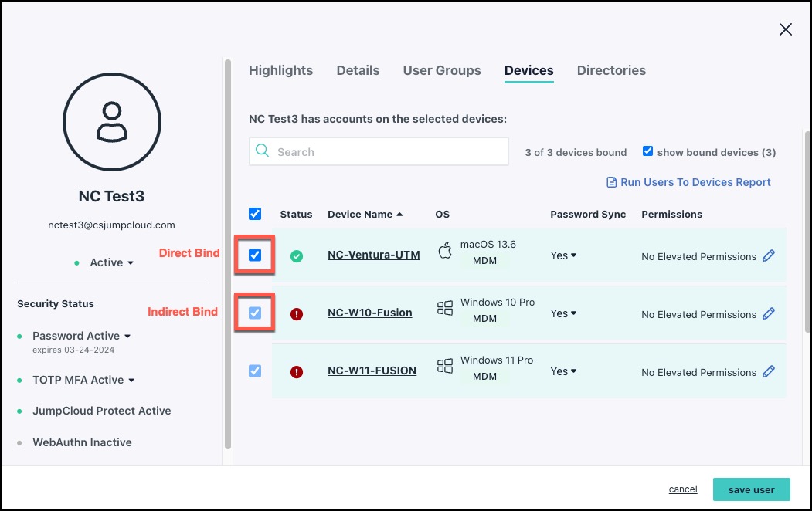Click the pencil edit icon for NC-W11-FUSION permissions
This screenshot has width=812, height=511.
click(x=768, y=371)
